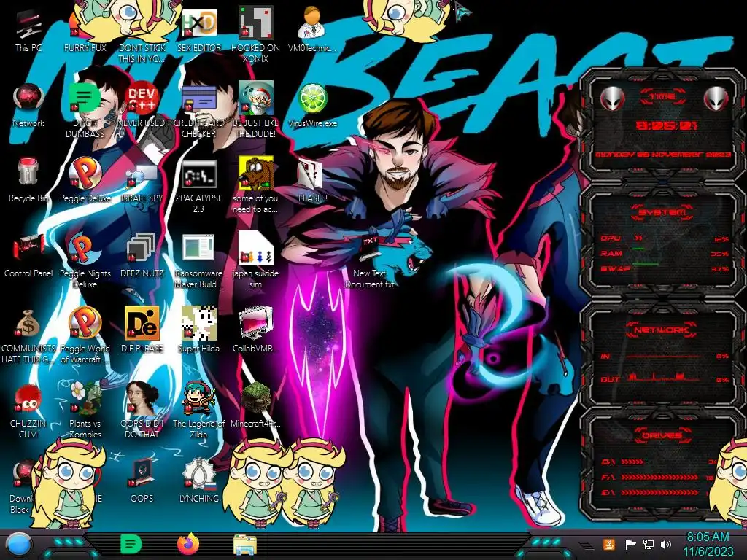Click the DRIVES widget header
This screenshot has height=560, width=747.
[x=662, y=435]
